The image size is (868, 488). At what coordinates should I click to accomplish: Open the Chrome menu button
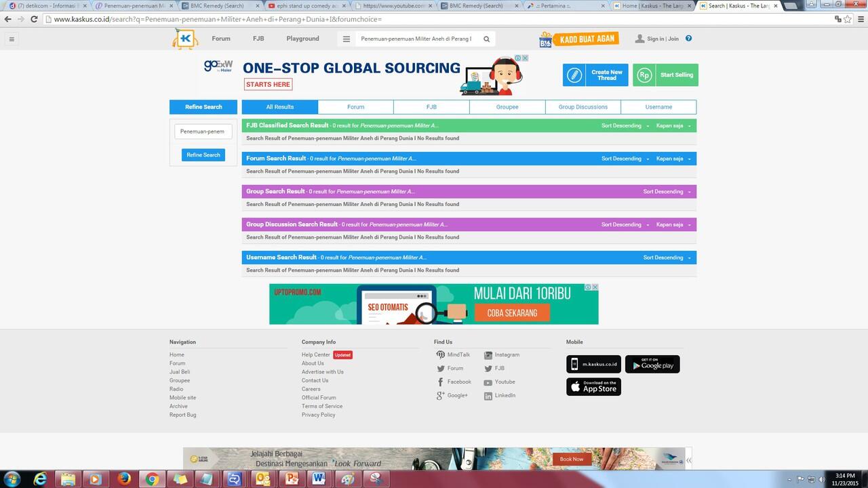tap(860, 19)
